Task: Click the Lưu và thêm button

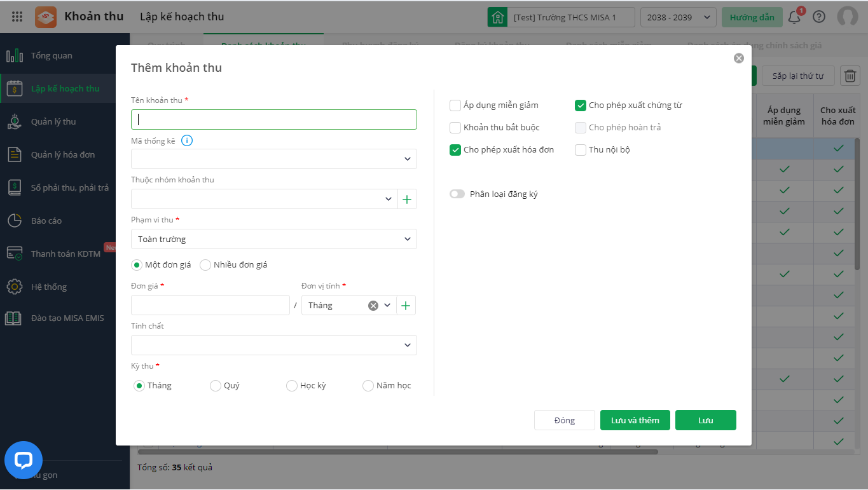Action: pyautogui.click(x=635, y=420)
